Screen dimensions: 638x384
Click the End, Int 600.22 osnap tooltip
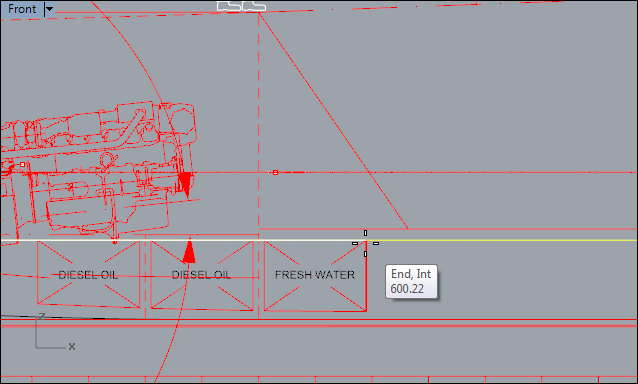pos(411,281)
